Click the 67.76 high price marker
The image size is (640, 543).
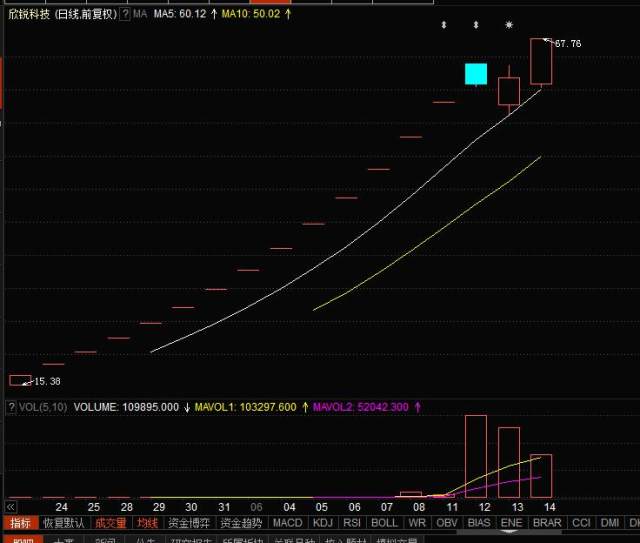[566, 44]
